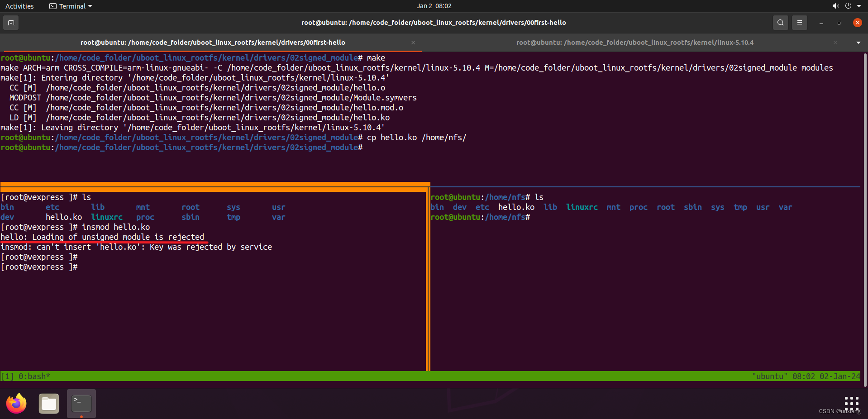868x419 pixels.
Task: Click the 'LD [M]' hello.ko build line
Action: click(200, 118)
